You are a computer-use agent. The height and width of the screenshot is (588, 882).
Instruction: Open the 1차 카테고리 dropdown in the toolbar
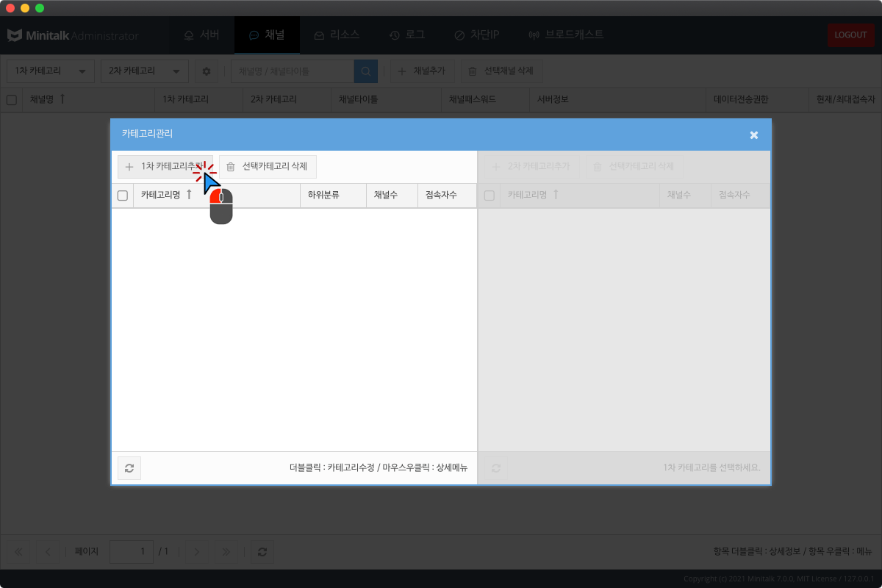click(x=51, y=71)
